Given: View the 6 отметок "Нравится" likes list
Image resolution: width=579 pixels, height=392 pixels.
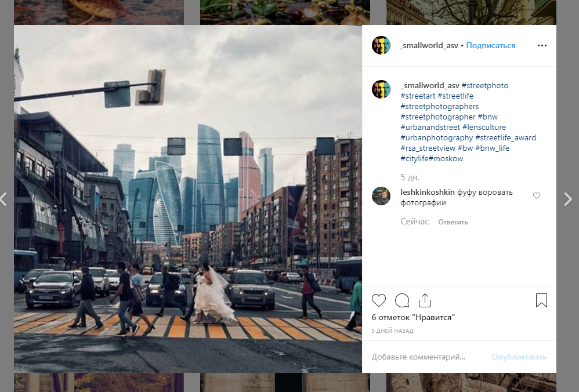Looking at the screenshot, I should 413,317.
